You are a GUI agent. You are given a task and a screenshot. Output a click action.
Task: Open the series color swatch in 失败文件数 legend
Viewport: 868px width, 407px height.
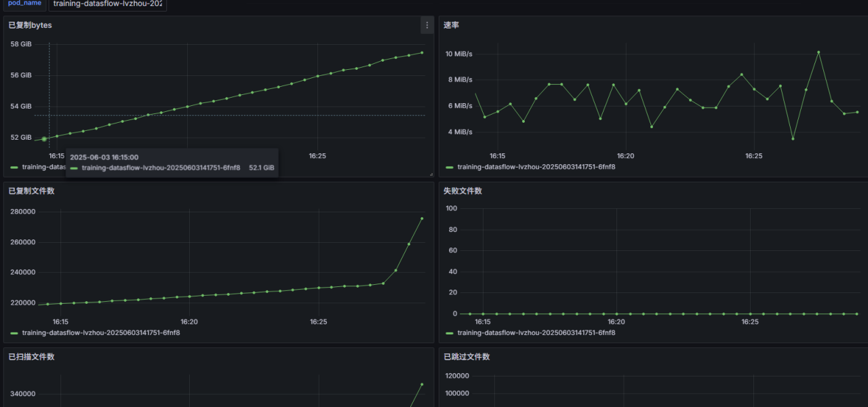[x=450, y=333]
